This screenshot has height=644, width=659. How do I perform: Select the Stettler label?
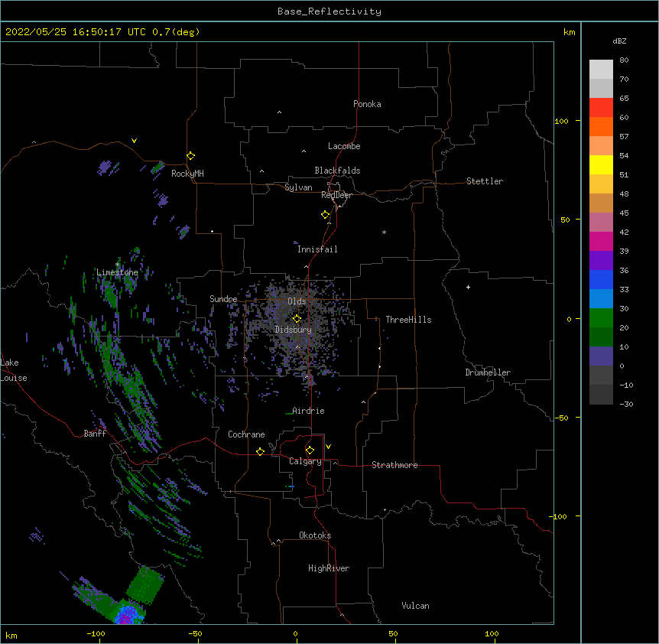point(485,181)
